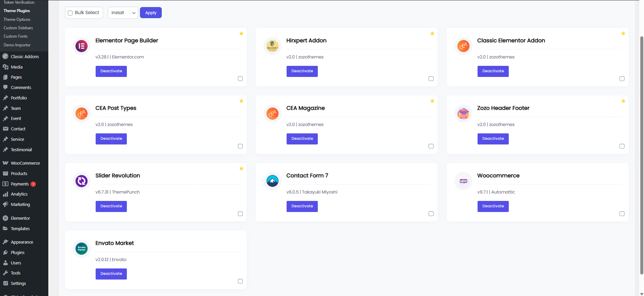The width and height of the screenshot is (644, 296).
Task: Click the Payments notification badge
Action: (x=33, y=184)
